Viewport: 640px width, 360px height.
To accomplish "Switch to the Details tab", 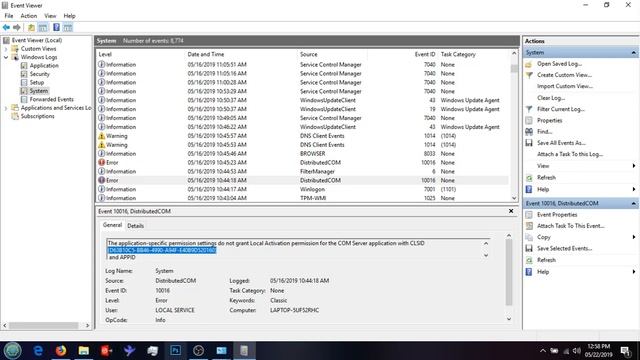I will [136, 226].
